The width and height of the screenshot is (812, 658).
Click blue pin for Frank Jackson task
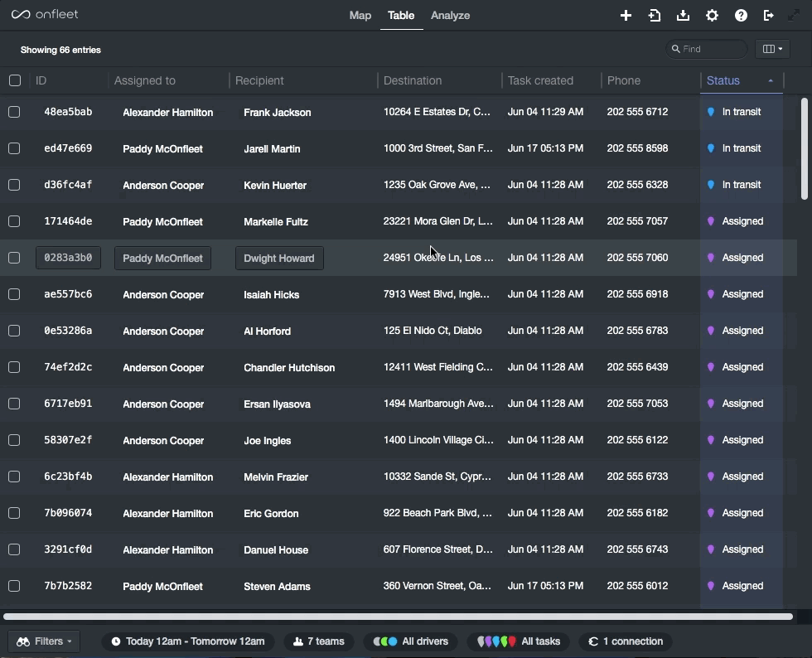(x=711, y=112)
